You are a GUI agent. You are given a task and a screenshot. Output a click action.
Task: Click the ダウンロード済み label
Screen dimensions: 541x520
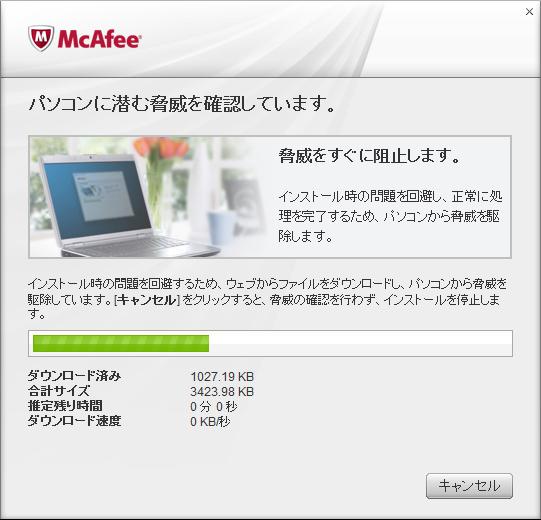pos(75,375)
